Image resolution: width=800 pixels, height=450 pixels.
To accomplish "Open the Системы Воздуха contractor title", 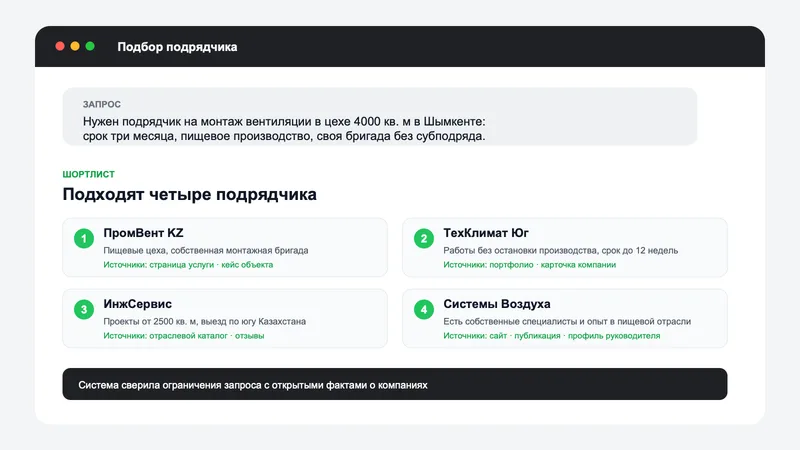I will tap(496, 304).
